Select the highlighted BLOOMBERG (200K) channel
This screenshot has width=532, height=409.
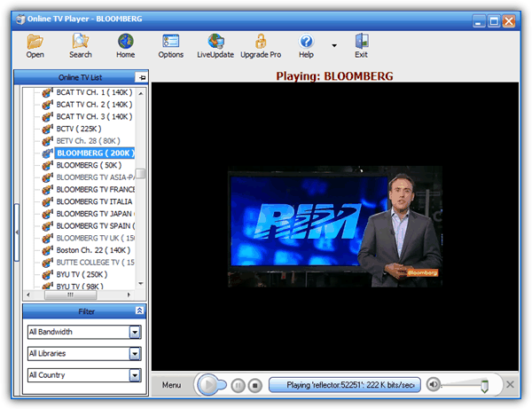96,153
